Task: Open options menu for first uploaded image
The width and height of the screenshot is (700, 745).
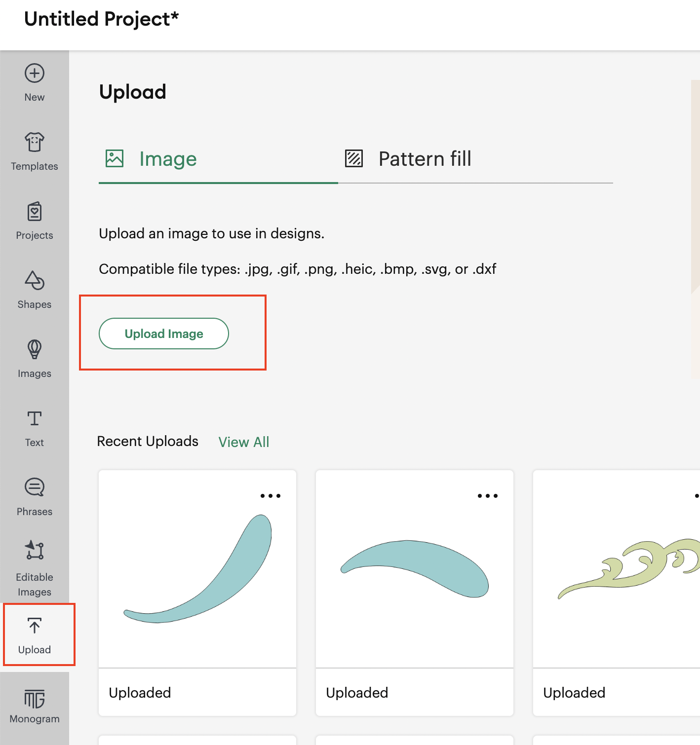Action: pyautogui.click(x=271, y=496)
